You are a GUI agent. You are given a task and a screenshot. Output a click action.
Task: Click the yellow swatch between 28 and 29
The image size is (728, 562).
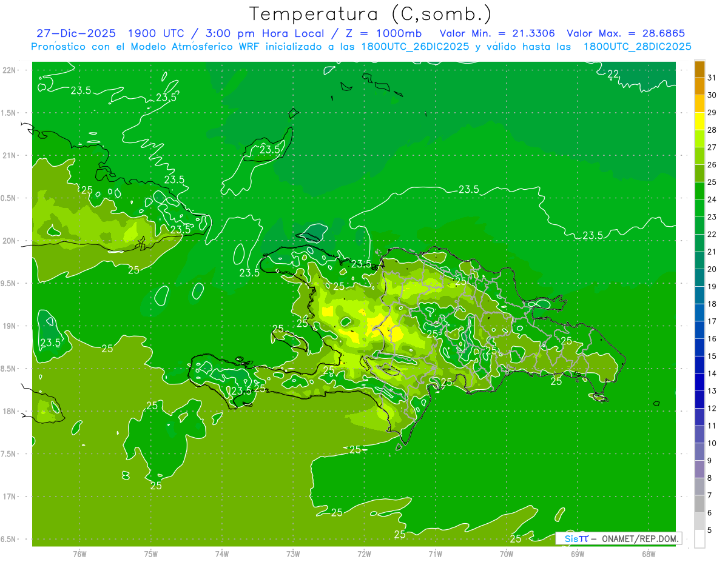[x=699, y=121]
